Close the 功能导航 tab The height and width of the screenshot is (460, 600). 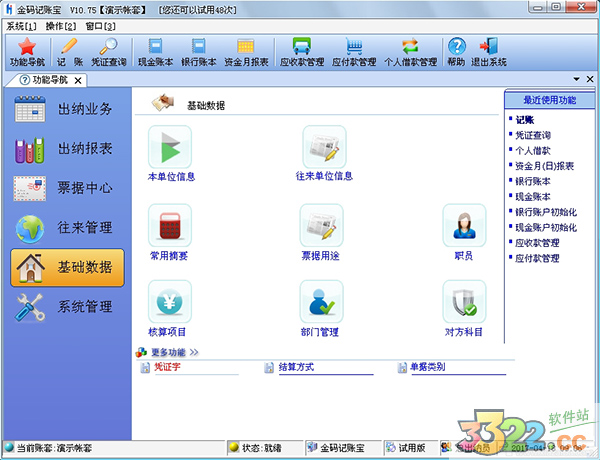(78, 80)
